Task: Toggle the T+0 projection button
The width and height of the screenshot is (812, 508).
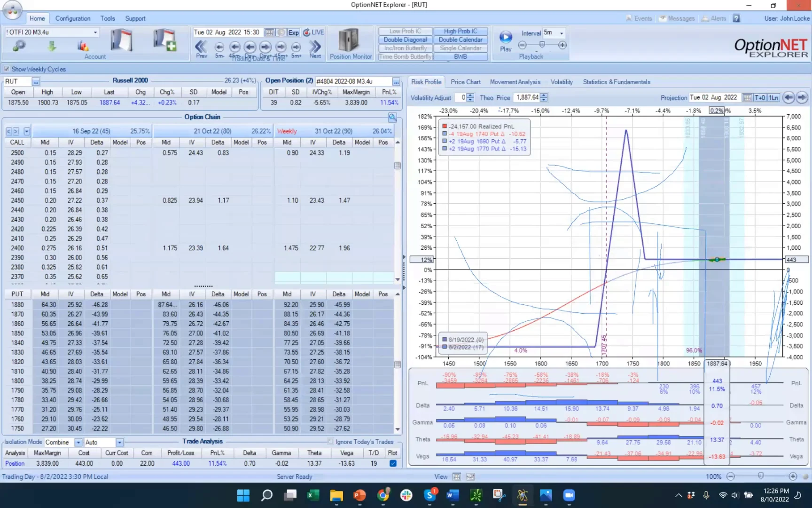Action: pyautogui.click(x=760, y=97)
